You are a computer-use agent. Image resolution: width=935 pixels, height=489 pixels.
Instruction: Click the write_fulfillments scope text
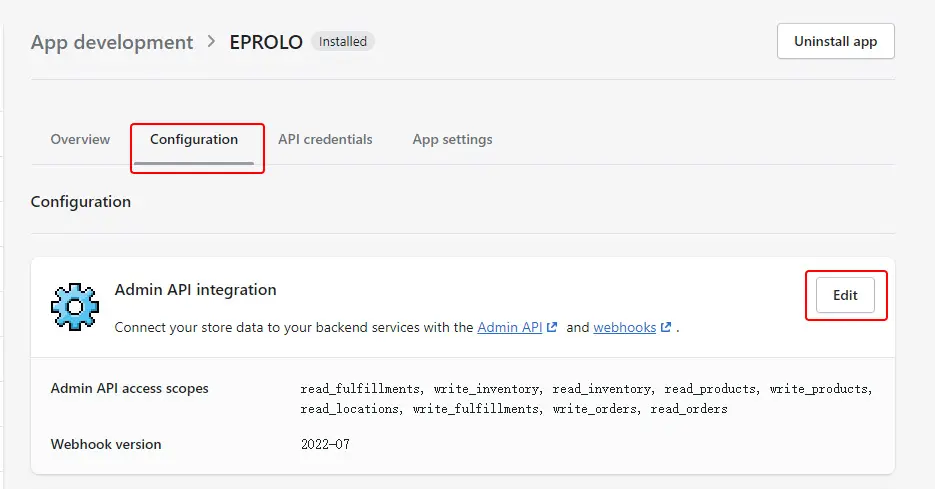476,409
